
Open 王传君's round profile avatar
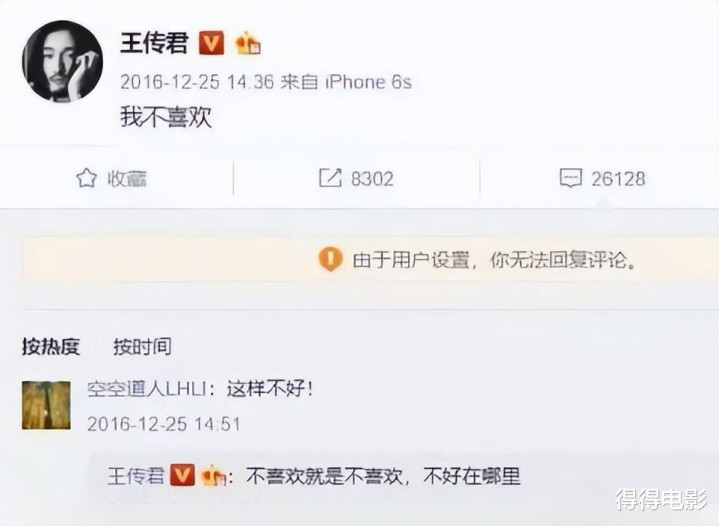pyautogui.click(x=62, y=61)
